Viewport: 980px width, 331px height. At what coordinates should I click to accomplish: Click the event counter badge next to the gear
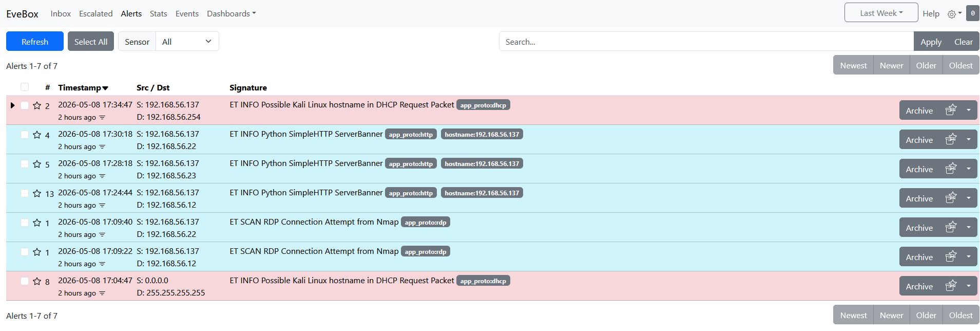(973, 13)
